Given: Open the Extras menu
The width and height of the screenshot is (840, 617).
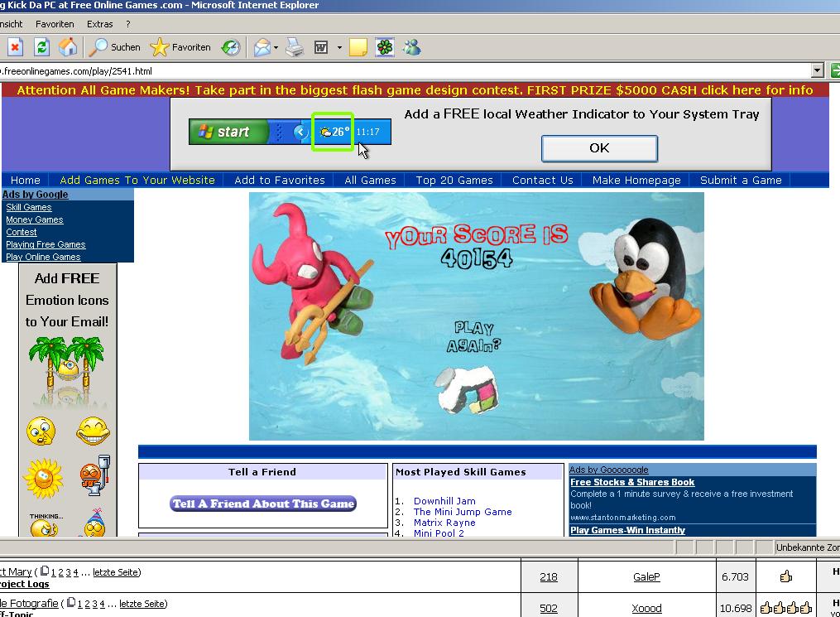Looking at the screenshot, I should [x=100, y=24].
